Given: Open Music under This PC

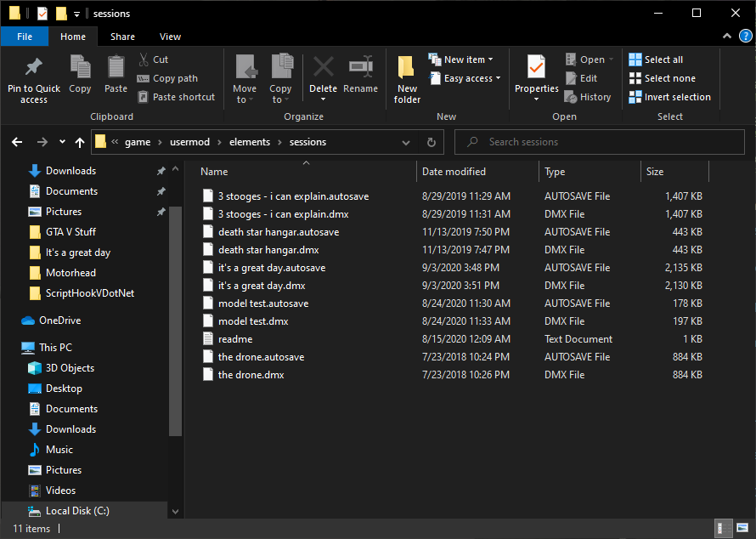Looking at the screenshot, I should (x=59, y=450).
